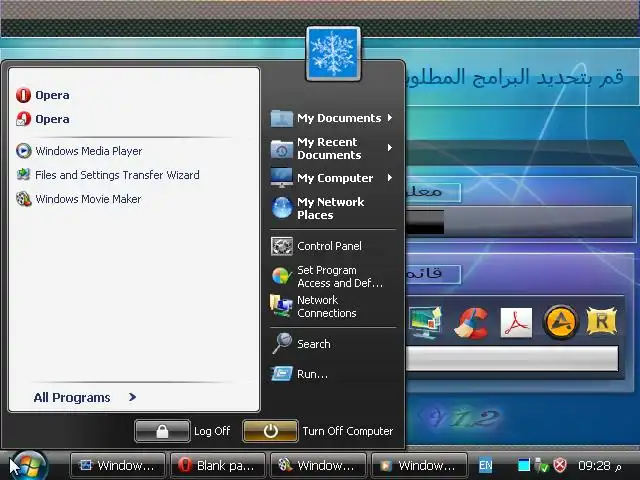The width and height of the screenshot is (640, 480).
Task: Launch Opera mail entry with envelope icon
Action: click(x=43, y=119)
